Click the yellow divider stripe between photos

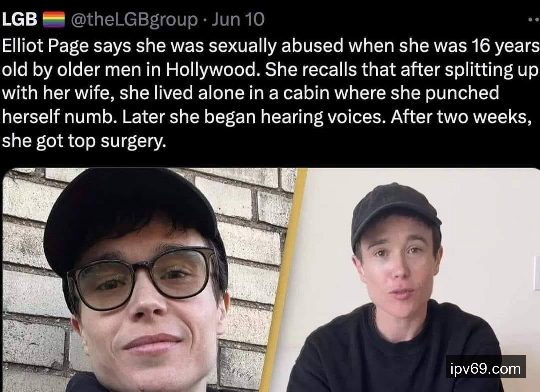tap(283, 279)
